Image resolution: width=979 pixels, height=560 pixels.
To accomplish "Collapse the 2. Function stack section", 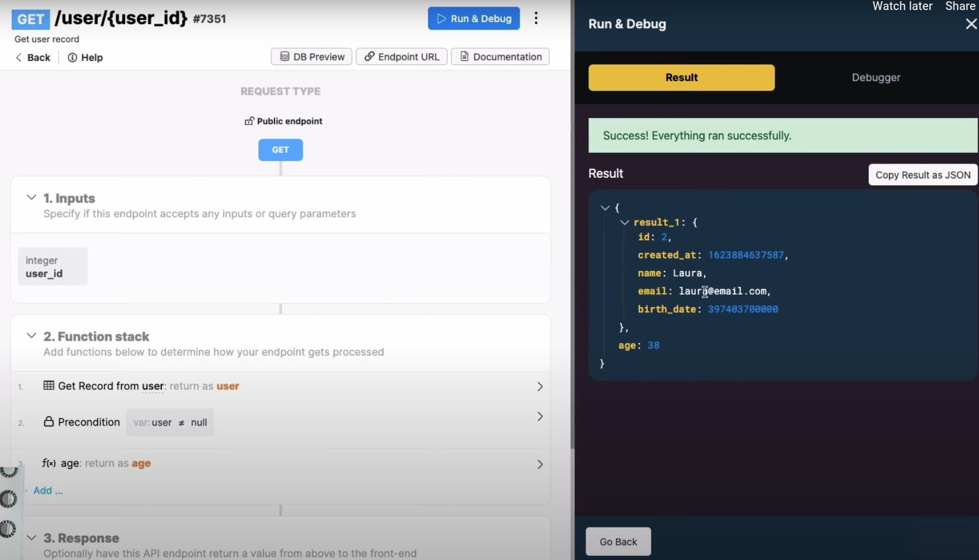I will point(31,335).
